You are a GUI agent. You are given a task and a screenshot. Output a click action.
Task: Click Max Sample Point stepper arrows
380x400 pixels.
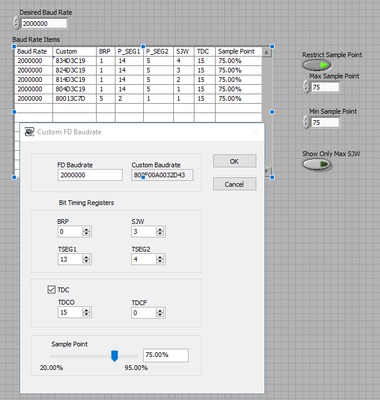point(306,87)
